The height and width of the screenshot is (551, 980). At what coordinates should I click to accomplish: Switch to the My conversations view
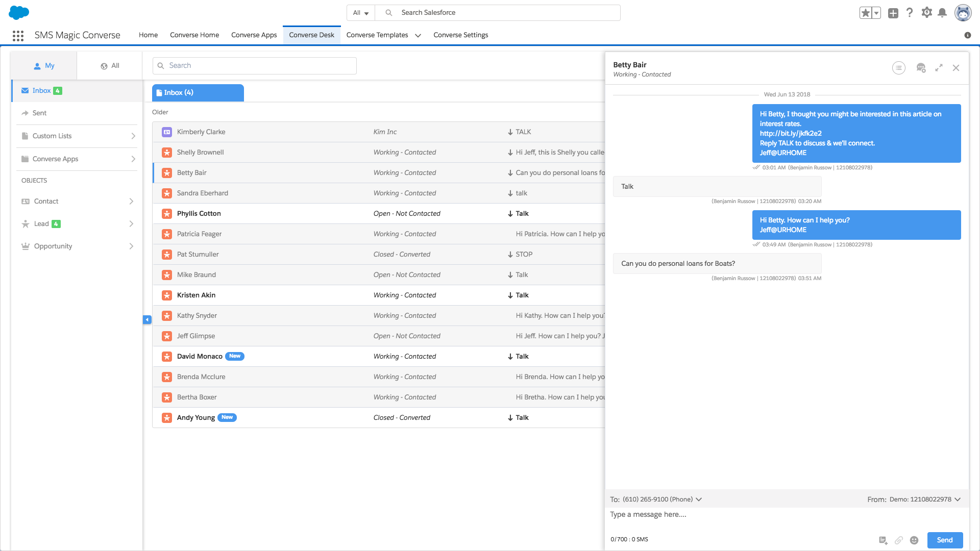(44, 66)
